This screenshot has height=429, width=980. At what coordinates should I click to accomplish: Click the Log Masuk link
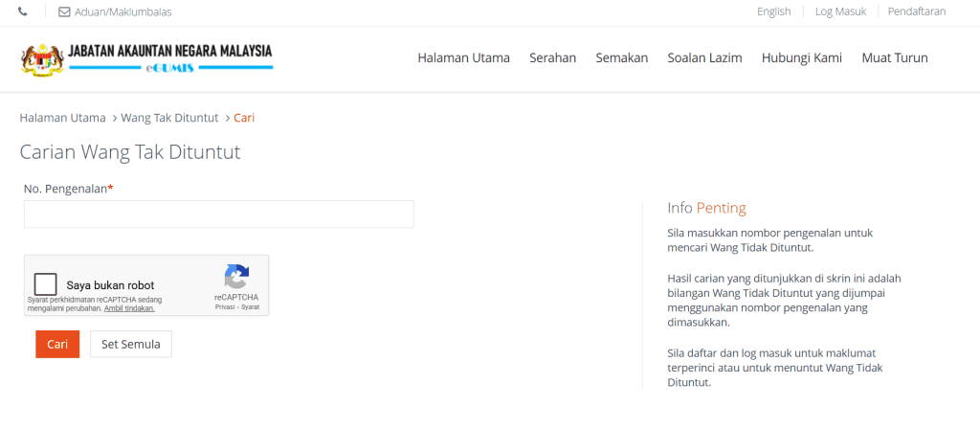tap(840, 11)
